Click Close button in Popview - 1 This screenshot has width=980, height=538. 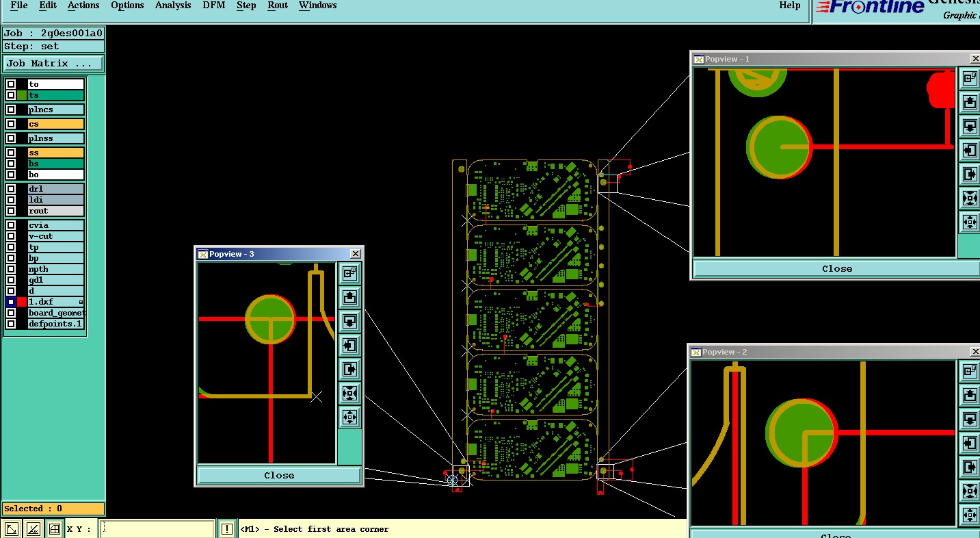click(837, 268)
